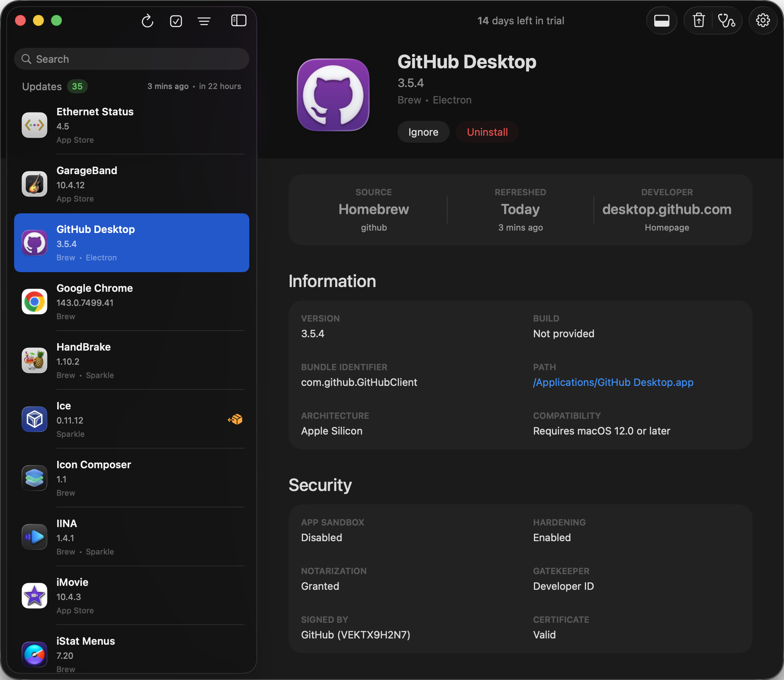Image resolution: width=784 pixels, height=680 pixels.
Task: Click inside the Search field
Action: click(x=131, y=59)
